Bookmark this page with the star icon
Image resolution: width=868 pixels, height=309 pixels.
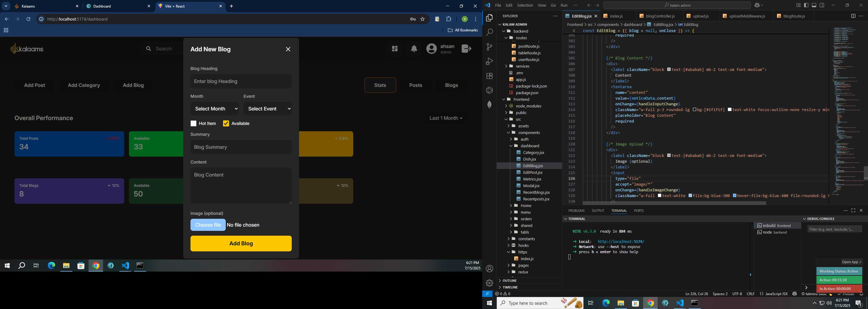tap(423, 19)
